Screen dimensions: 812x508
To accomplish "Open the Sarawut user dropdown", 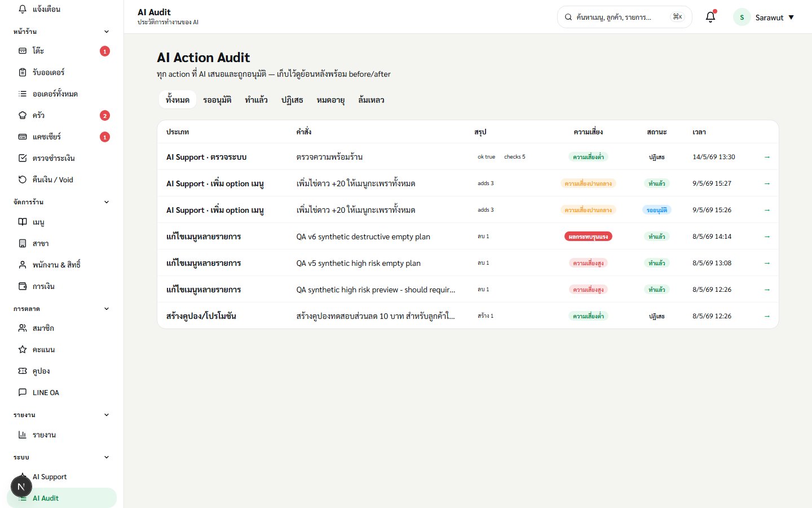I will tap(765, 17).
